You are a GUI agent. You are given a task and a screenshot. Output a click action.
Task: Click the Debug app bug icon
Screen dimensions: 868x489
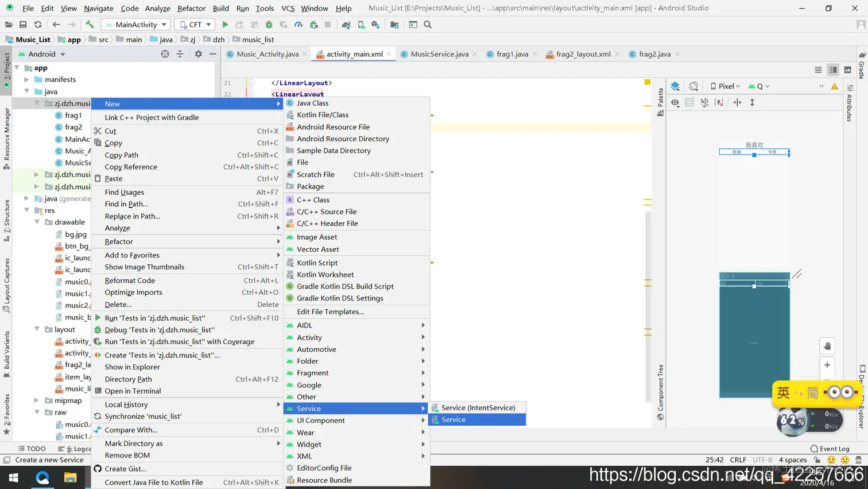pyautogui.click(x=269, y=25)
